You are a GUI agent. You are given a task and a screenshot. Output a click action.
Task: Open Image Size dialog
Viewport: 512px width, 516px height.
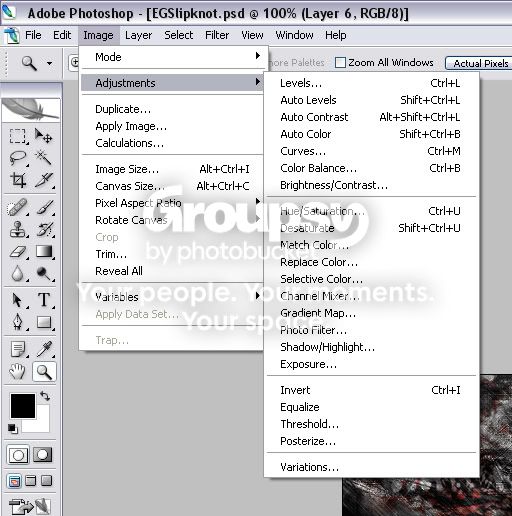[172, 169]
